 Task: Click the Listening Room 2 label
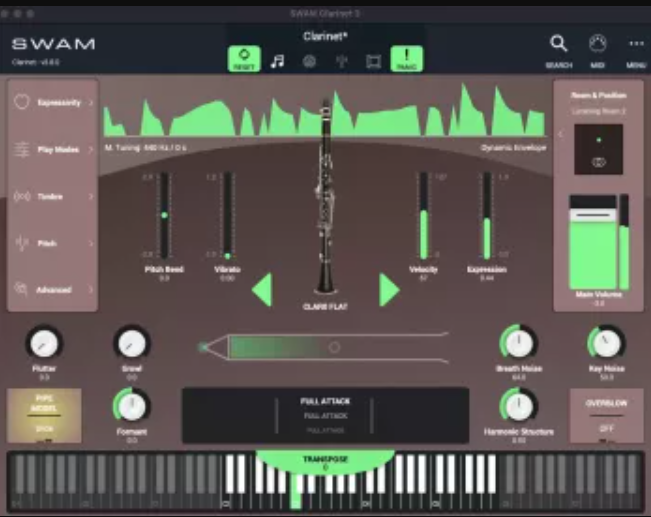pyautogui.click(x=598, y=111)
